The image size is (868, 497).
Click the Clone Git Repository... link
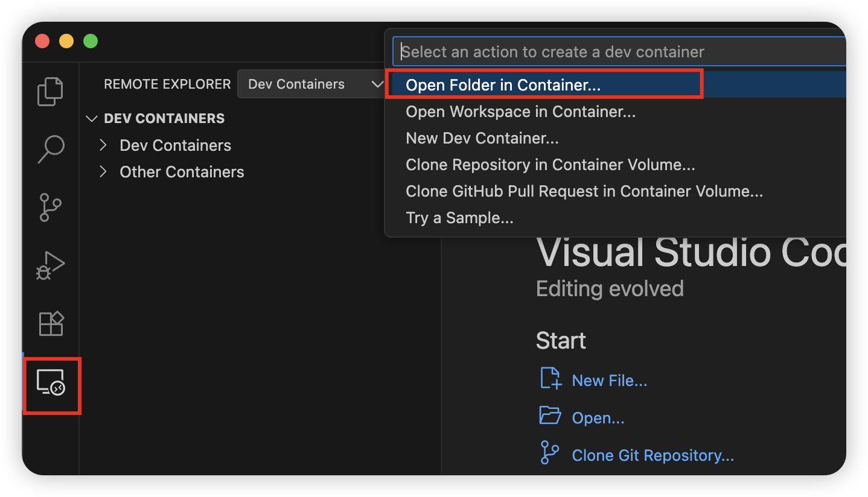tap(653, 455)
